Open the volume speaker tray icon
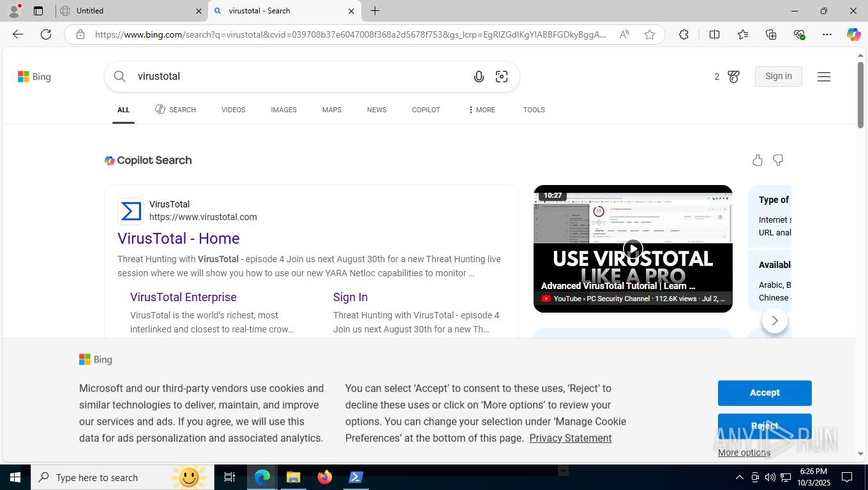Screen dimensions: 868x490 [x=770, y=477]
